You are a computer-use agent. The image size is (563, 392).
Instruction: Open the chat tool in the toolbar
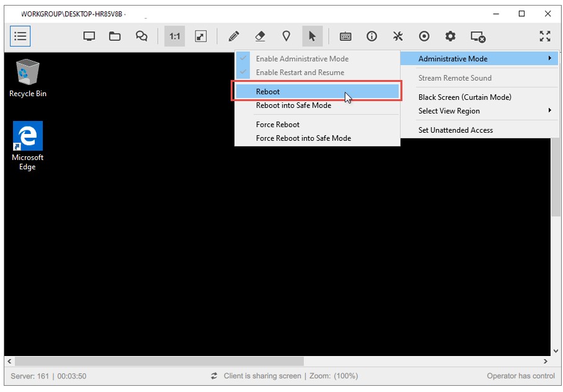pos(141,36)
